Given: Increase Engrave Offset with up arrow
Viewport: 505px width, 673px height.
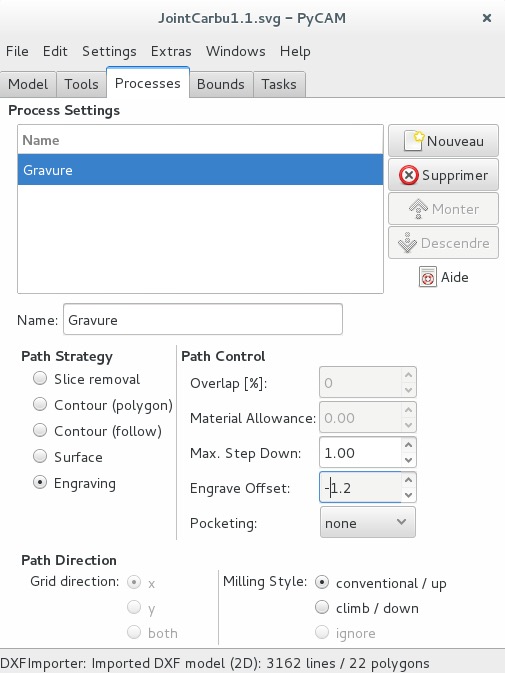Looking at the screenshot, I should [408, 480].
